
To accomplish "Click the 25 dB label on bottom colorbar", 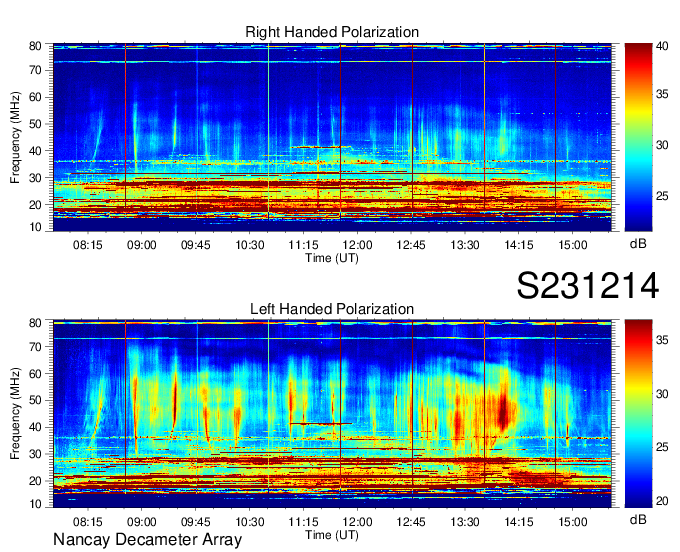I will 662,447.
